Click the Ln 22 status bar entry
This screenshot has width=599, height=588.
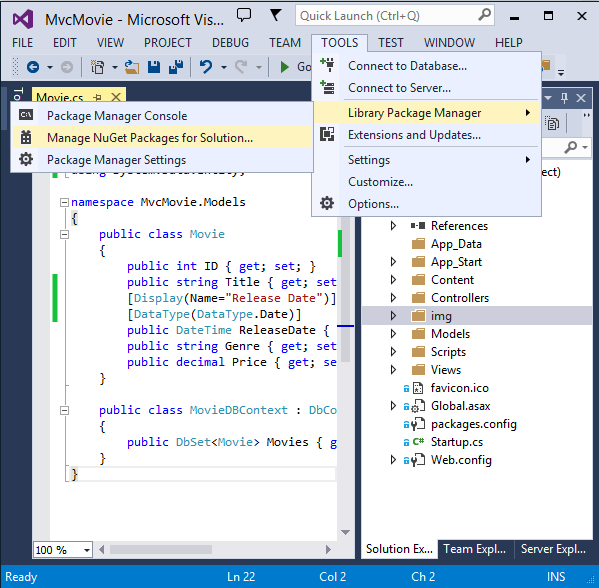click(x=241, y=577)
